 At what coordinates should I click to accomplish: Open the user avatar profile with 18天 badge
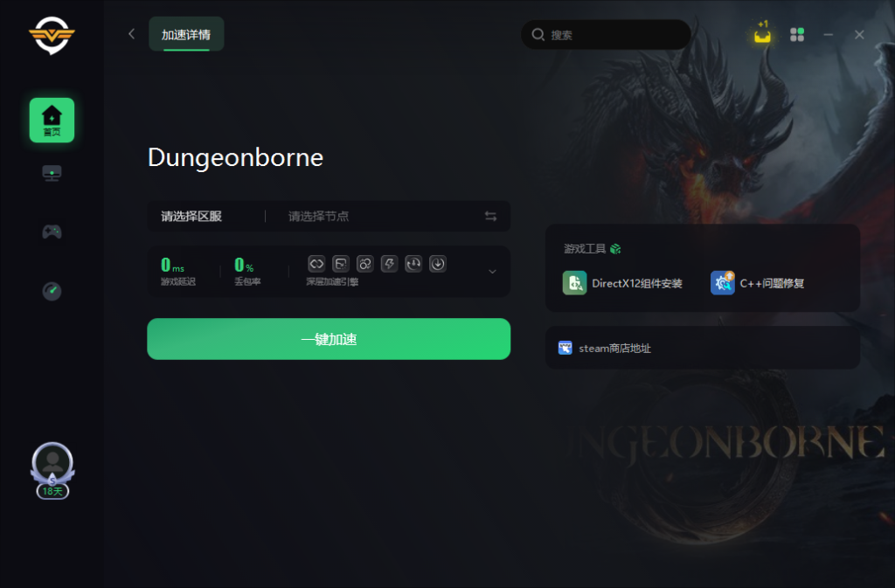click(x=52, y=470)
